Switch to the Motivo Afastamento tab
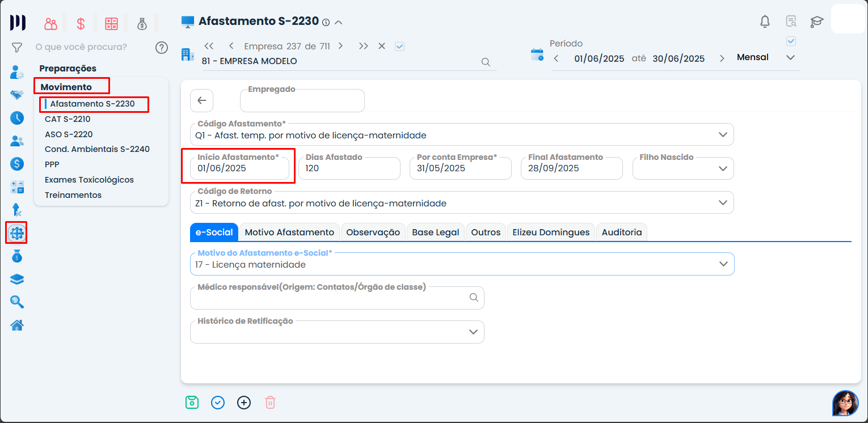 click(x=289, y=232)
